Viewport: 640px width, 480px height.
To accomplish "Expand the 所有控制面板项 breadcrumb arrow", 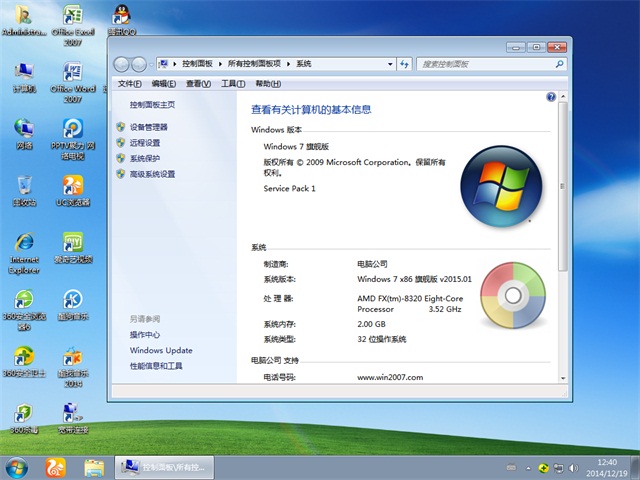I will (289, 64).
